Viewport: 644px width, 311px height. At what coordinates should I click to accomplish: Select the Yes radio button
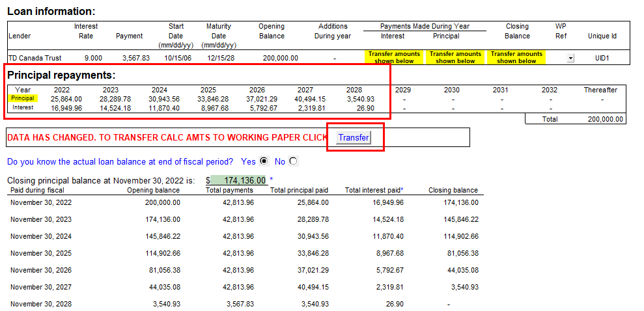point(264,161)
